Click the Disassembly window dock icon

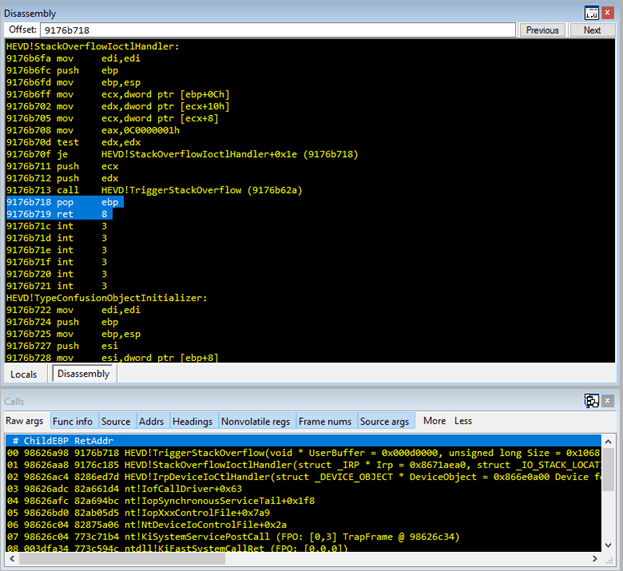coord(591,13)
